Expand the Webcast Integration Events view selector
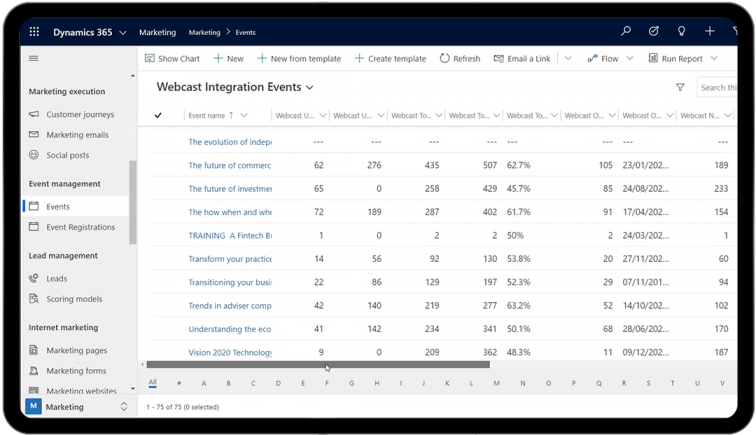This screenshot has width=756, height=435. 310,88
